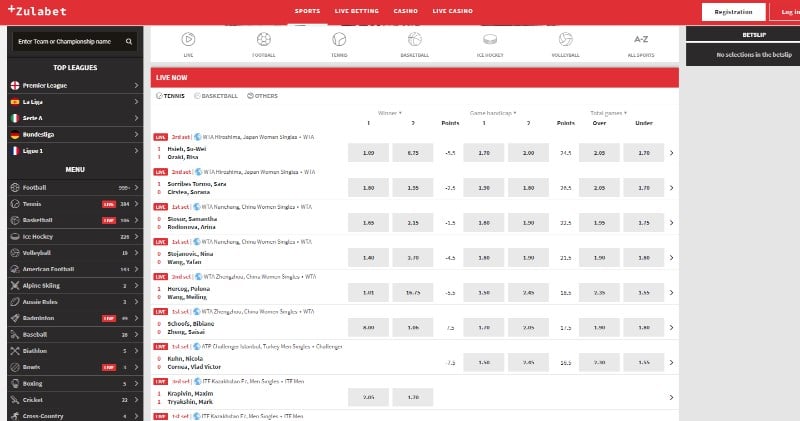Click the Football icon in sidebar menu

pyautogui.click(x=15, y=187)
